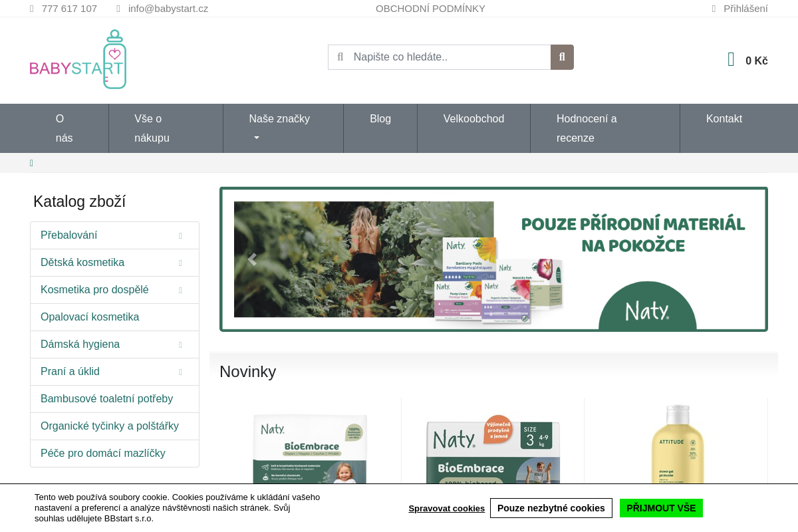Accept all cookies with PŘIJMOUT VŠE
798x532 pixels.
(661, 507)
